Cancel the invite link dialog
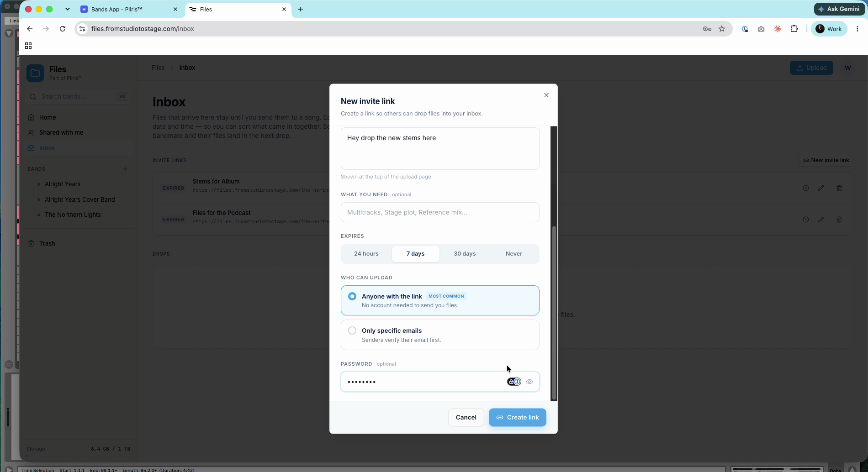 tap(466, 417)
